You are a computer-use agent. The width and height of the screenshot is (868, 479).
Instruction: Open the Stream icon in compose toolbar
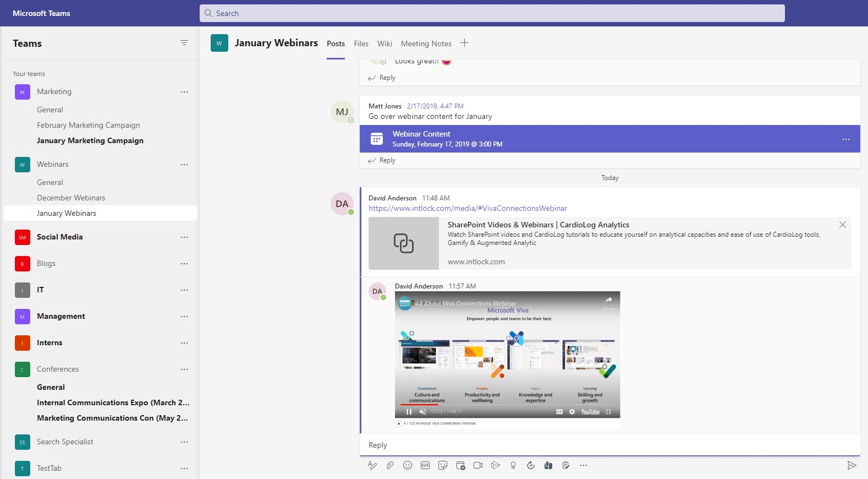[x=496, y=465]
